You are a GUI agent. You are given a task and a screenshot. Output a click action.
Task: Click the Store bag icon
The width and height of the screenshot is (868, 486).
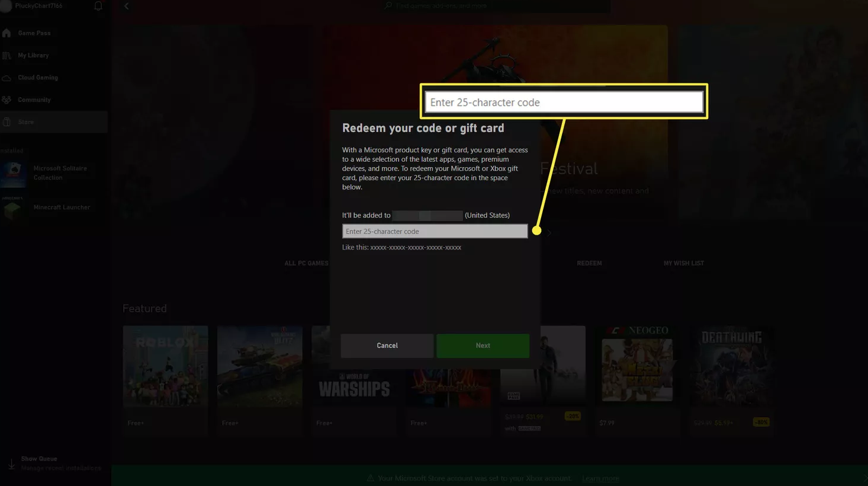click(x=7, y=122)
